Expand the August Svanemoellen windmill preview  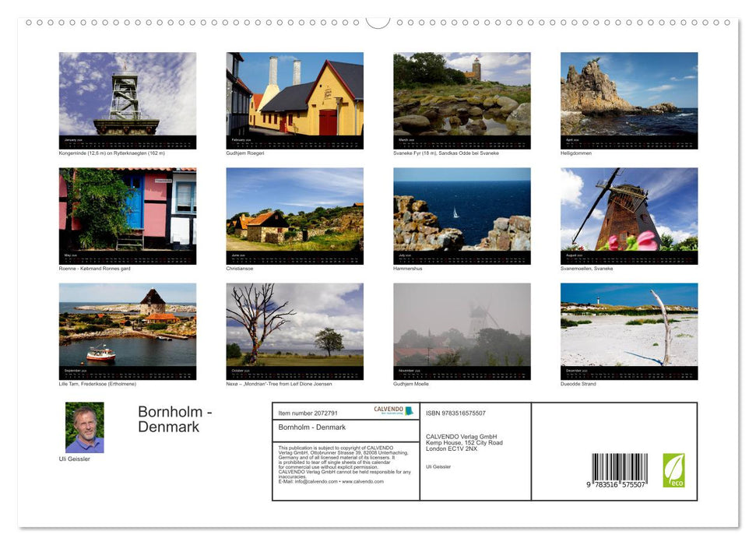[629, 212]
